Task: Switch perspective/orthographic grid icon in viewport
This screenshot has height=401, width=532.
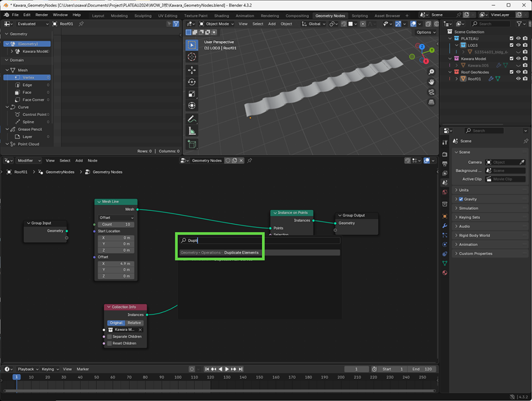Action: [431, 102]
